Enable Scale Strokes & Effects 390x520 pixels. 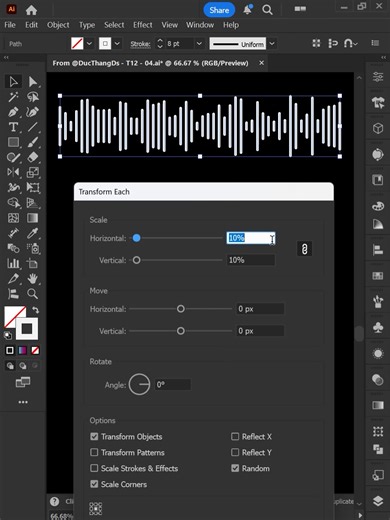[94, 468]
